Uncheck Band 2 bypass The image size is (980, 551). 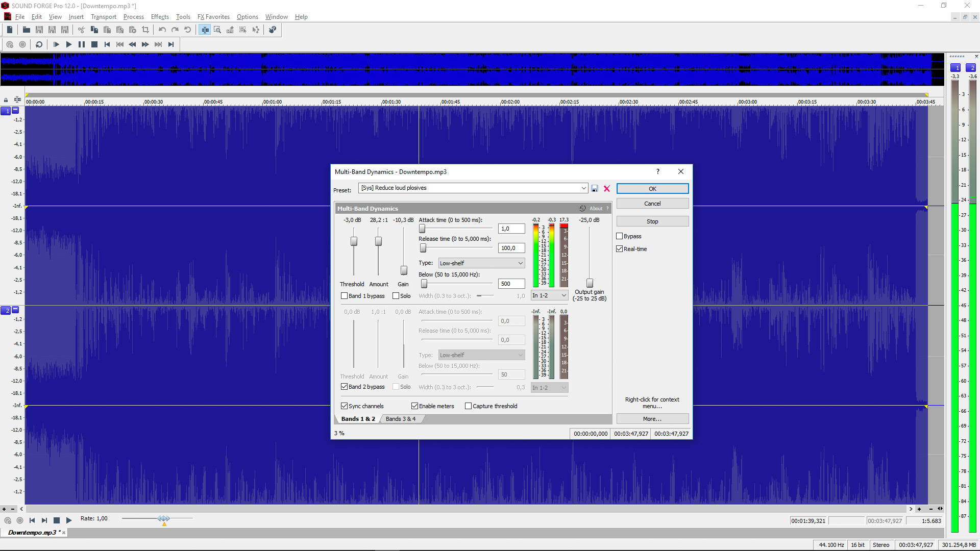[x=345, y=387]
